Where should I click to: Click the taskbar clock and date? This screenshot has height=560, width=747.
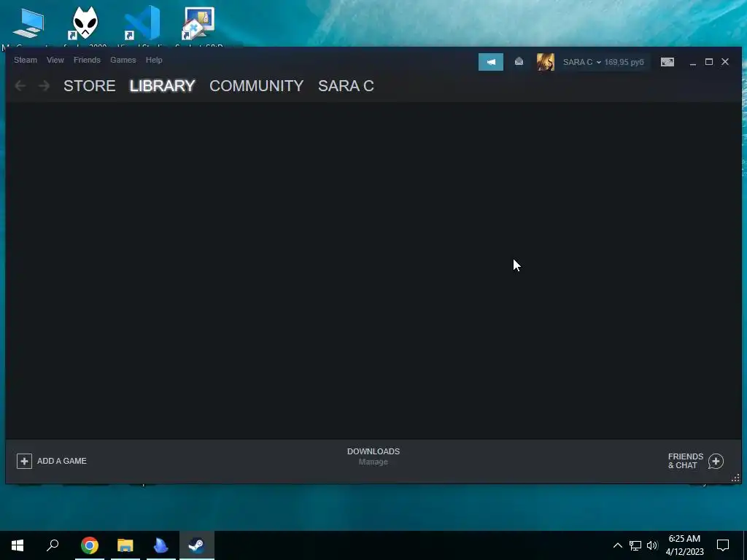[x=684, y=545]
